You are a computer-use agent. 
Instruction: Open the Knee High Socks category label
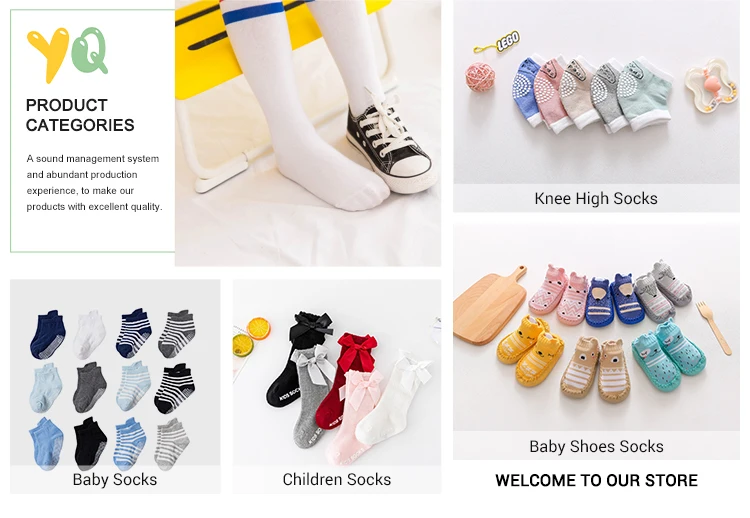tap(596, 198)
